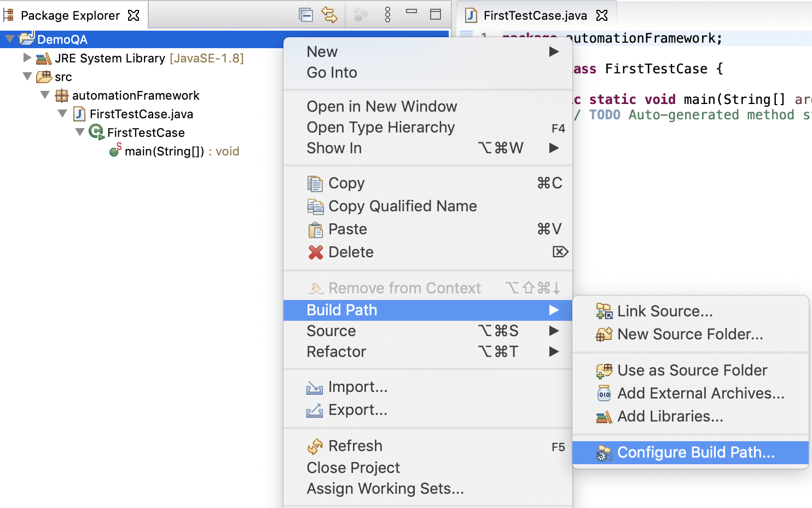The height and width of the screenshot is (508, 812).
Task: Collapse the FirstTestCase class node
Action: (x=80, y=132)
